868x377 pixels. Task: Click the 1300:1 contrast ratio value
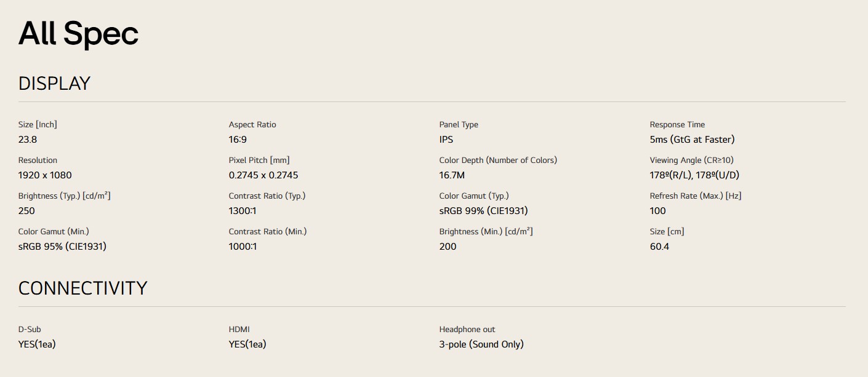coord(243,211)
